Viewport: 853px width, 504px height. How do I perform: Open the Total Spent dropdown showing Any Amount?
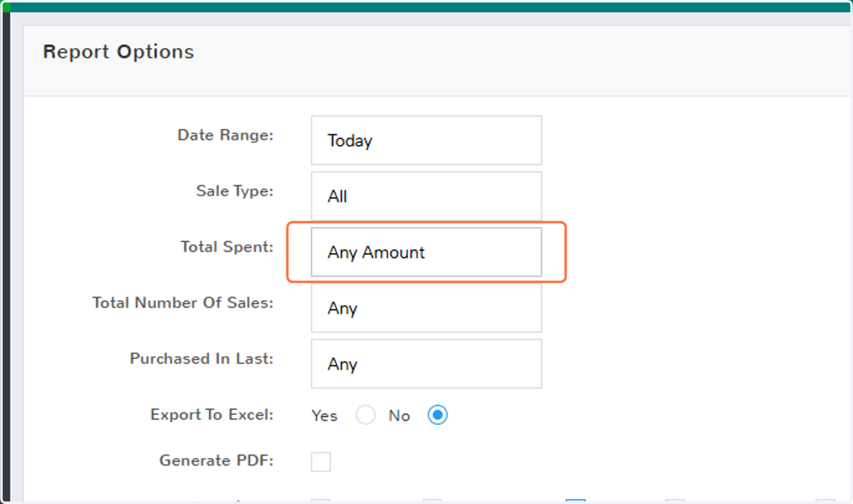[x=426, y=252]
